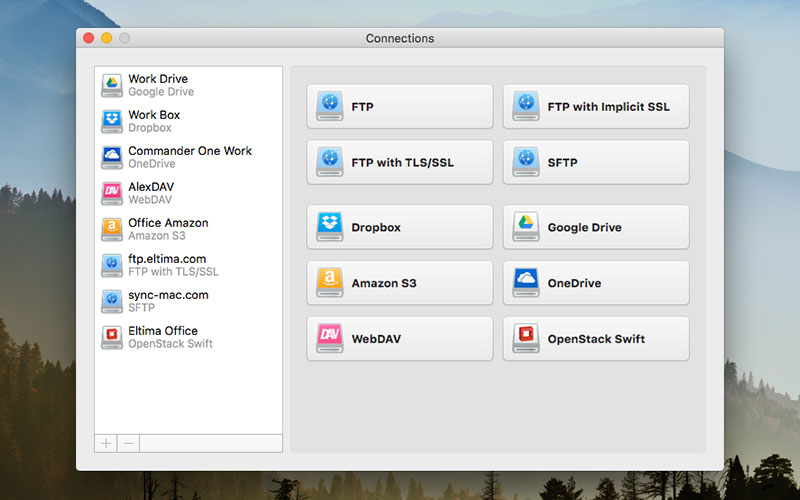Close the Connections window
The height and width of the screenshot is (500, 800).
point(89,38)
